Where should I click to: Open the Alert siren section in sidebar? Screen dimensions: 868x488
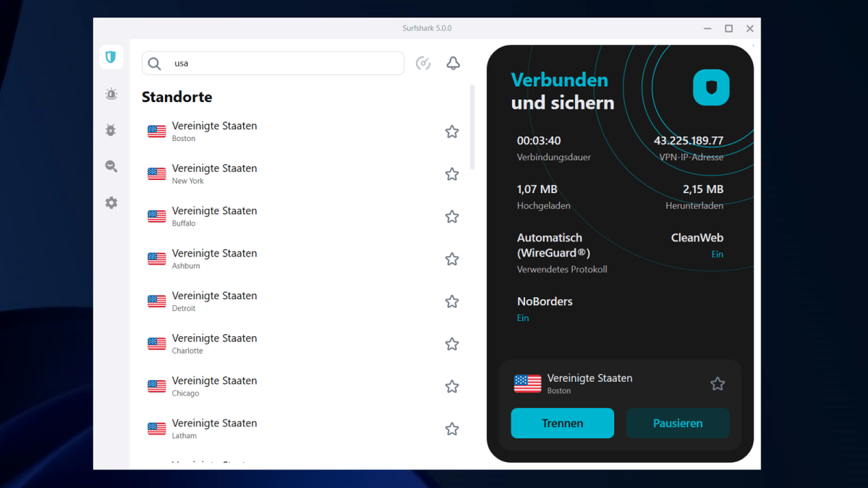[111, 94]
